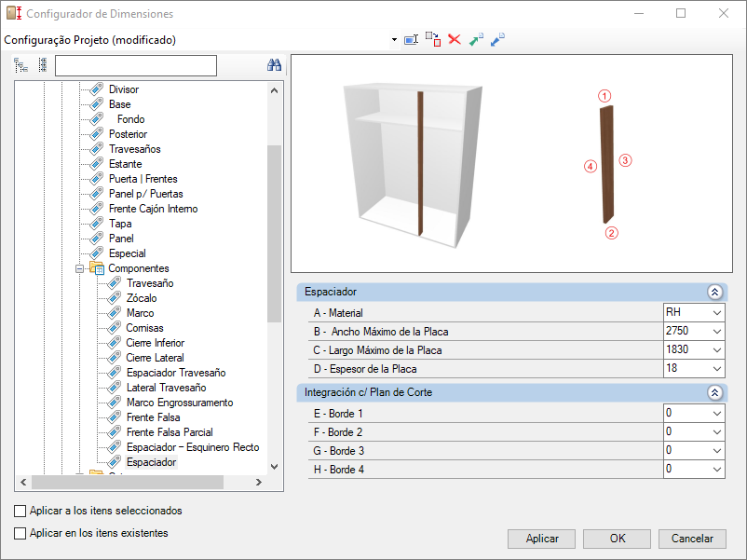Click tag icon beside Frente Falsa
This screenshot has width=747, height=560.
point(115,417)
